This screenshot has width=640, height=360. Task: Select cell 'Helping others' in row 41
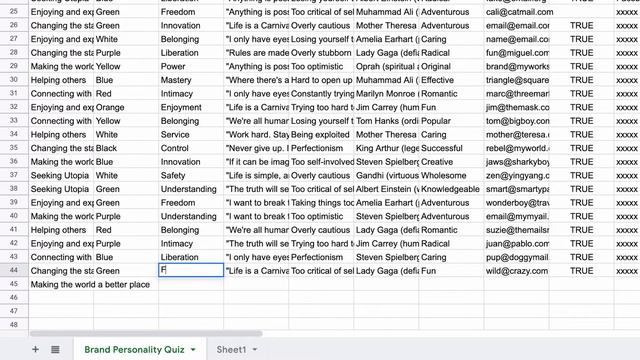point(61,230)
